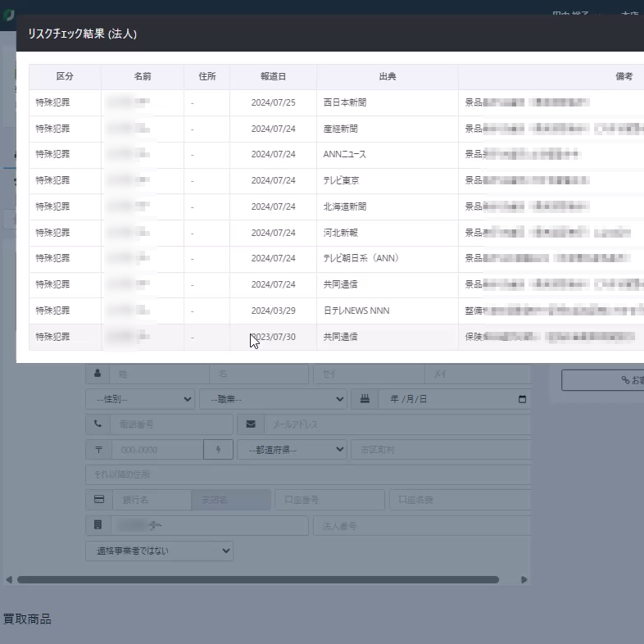This screenshot has height=644, width=644.
Task: Click the building icon beside company name
Action: click(x=98, y=525)
